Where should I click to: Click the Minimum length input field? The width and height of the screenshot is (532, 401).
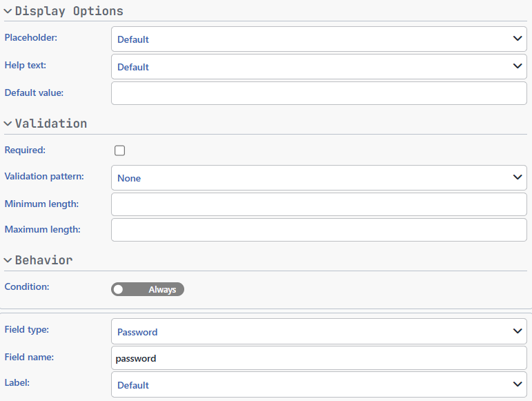(x=319, y=204)
